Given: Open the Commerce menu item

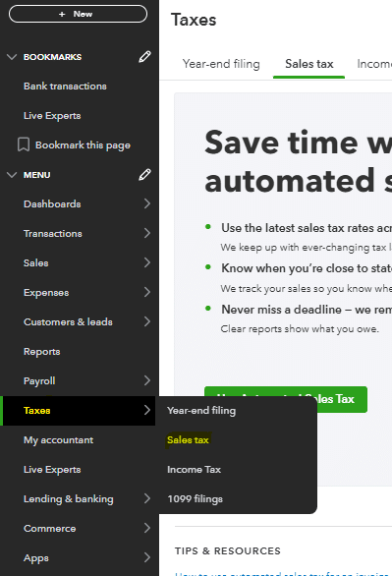Looking at the screenshot, I should [x=49, y=528].
